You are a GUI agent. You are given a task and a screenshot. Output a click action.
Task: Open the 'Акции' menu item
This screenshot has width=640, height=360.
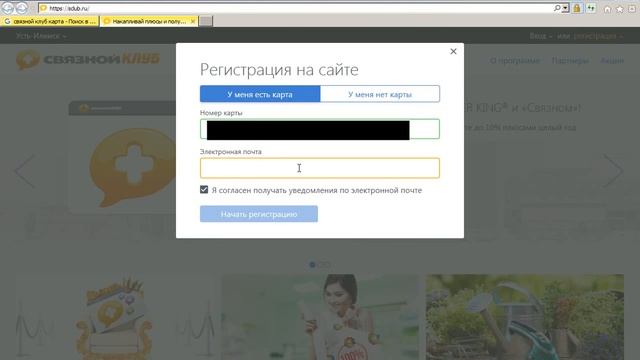tap(612, 60)
